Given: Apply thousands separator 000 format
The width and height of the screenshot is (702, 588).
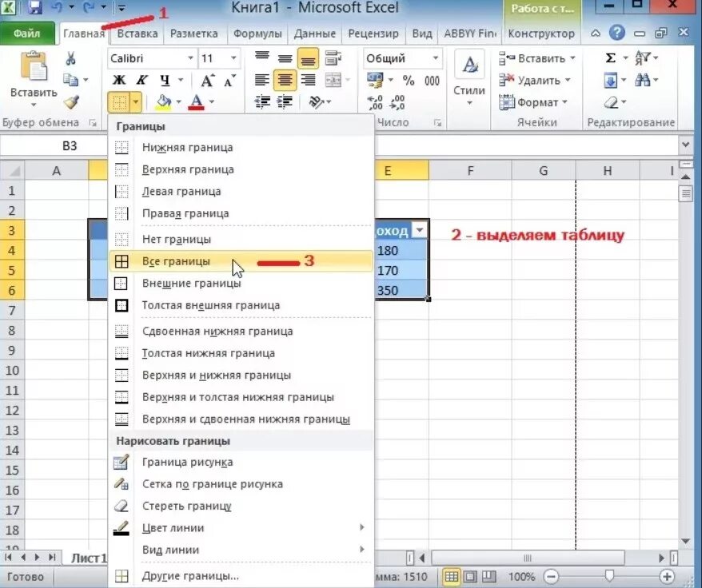Looking at the screenshot, I should coord(432,81).
